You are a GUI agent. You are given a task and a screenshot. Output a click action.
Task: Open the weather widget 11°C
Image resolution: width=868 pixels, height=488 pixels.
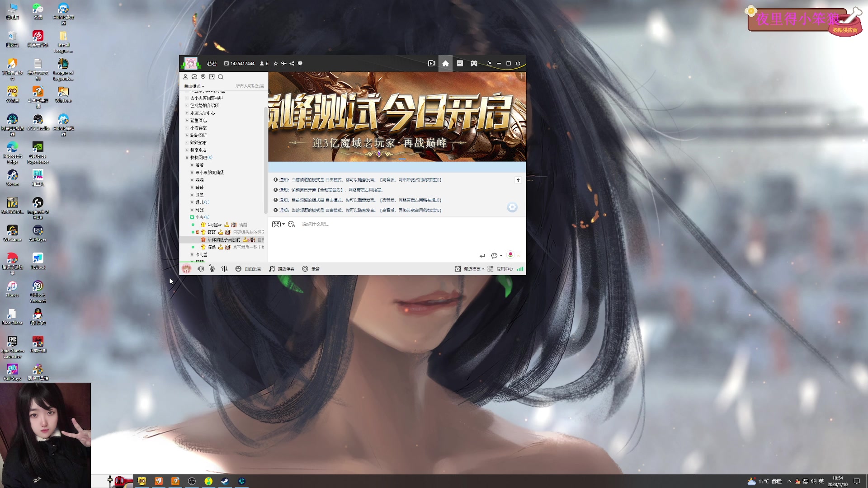[764, 481]
